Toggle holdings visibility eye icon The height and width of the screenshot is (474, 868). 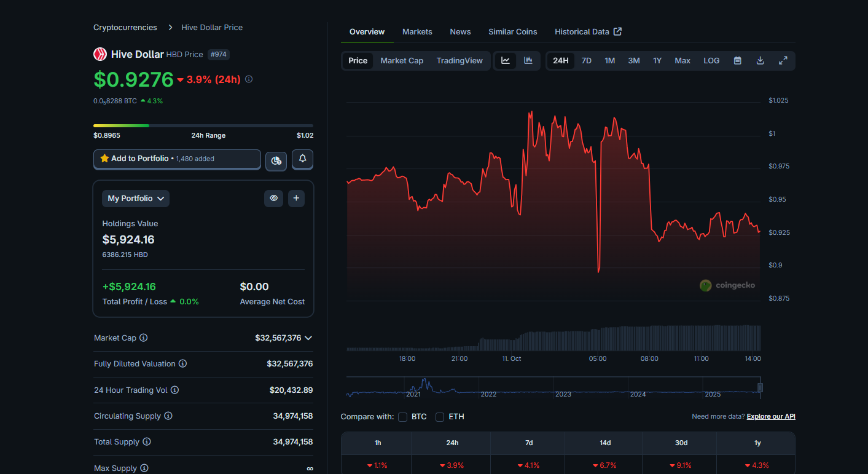point(274,198)
